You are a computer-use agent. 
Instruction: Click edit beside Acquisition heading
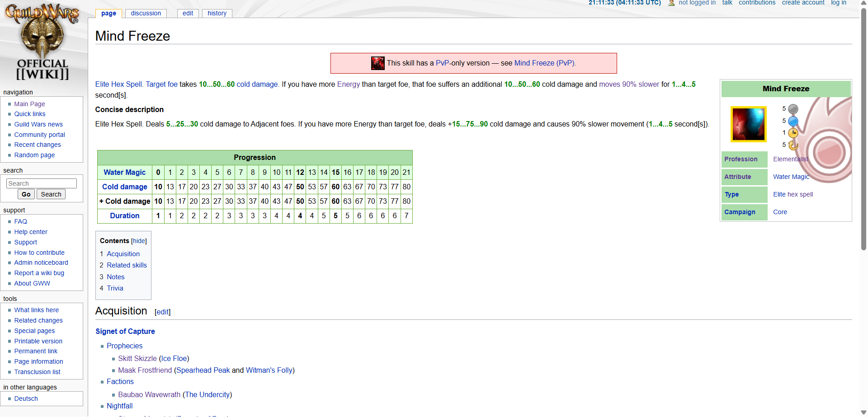162,312
